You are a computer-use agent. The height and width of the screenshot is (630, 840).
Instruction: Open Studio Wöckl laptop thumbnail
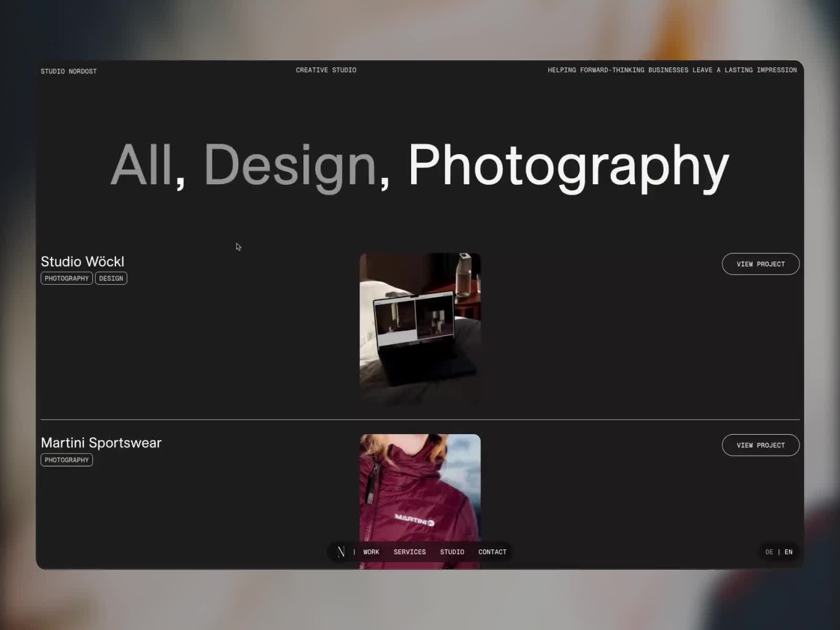point(420,329)
